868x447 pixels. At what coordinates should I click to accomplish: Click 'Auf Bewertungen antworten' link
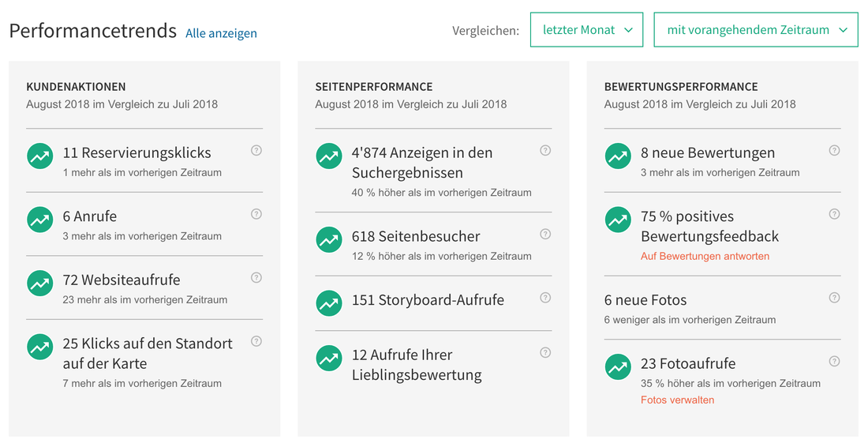click(x=705, y=256)
